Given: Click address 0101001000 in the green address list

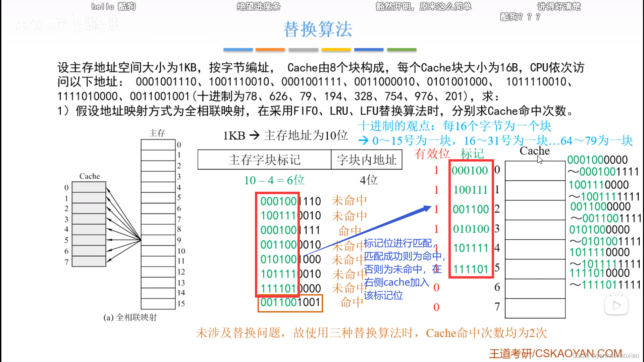Looking at the screenshot, I should (x=291, y=259).
